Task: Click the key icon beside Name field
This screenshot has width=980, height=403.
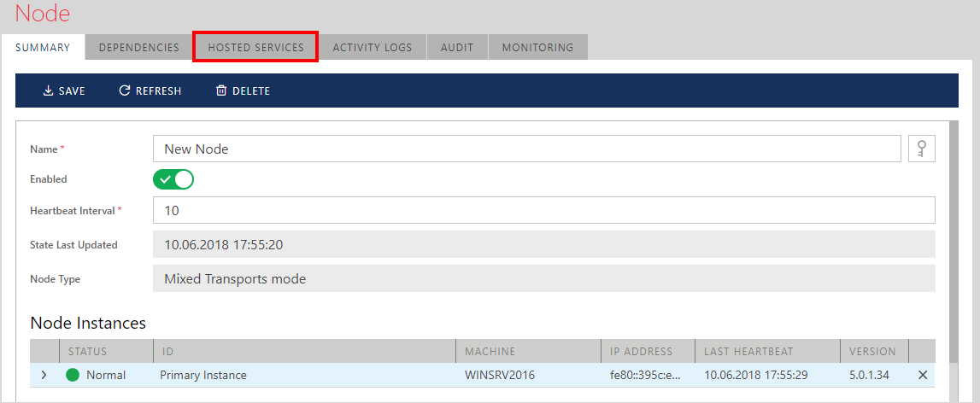Action: coord(922,149)
